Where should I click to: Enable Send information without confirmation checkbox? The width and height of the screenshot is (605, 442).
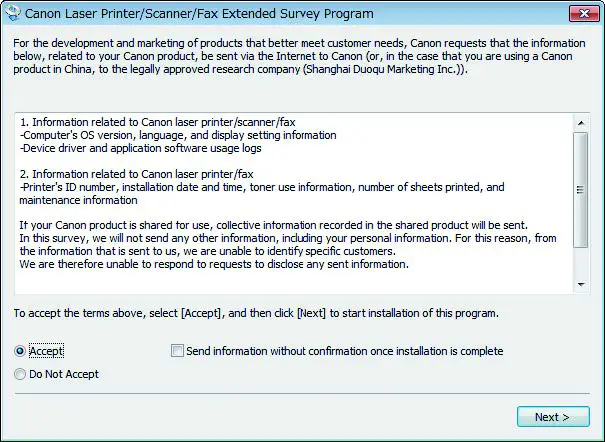[178, 351]
